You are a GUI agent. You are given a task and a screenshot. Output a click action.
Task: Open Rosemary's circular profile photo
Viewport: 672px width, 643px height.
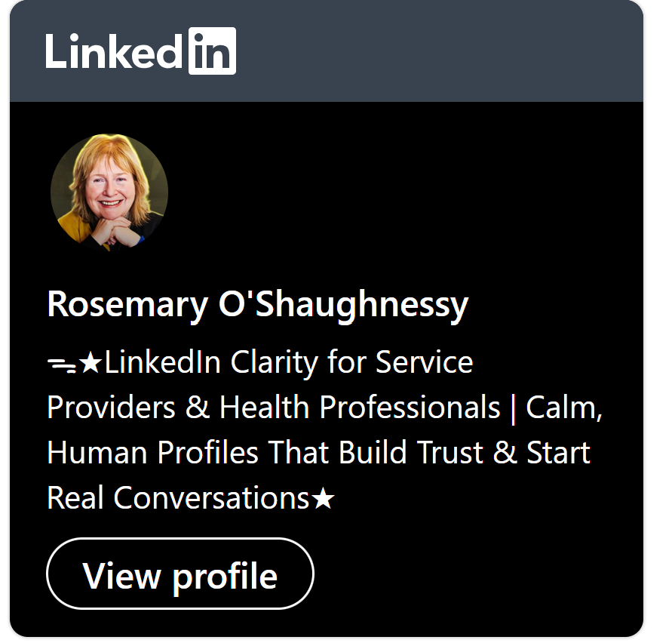point(109,192)
